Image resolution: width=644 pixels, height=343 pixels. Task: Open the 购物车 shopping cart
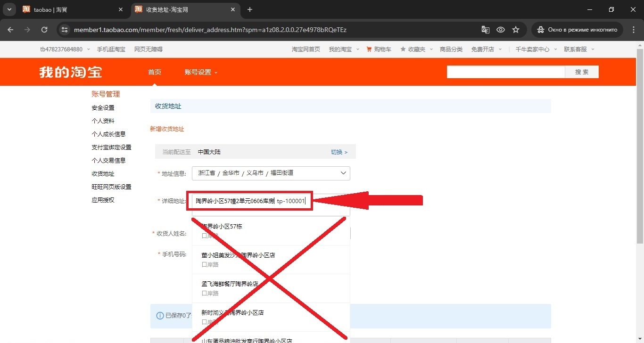click(x=379, y=49)
